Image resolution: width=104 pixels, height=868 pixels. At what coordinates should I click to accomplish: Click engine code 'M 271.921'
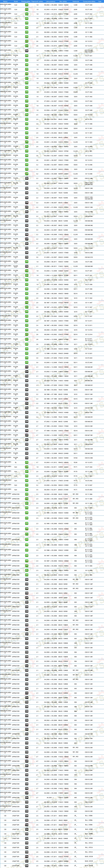(89, 56)
